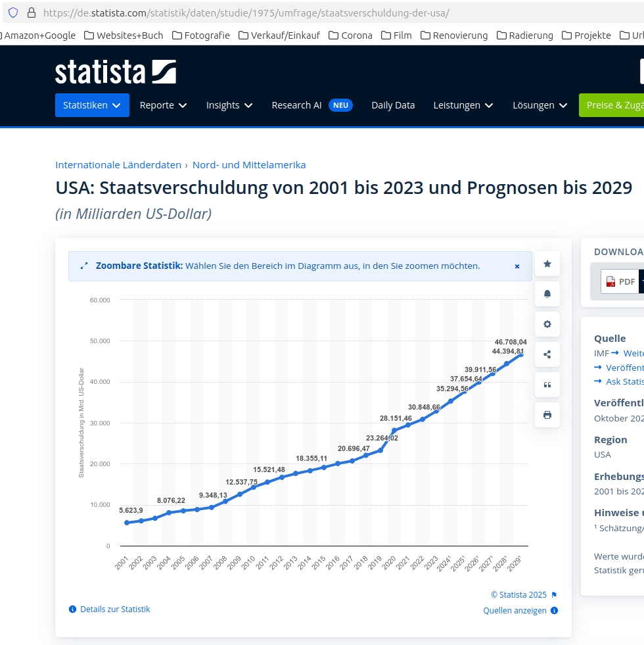Click the star favorite icon beside chart

point(547,264)
